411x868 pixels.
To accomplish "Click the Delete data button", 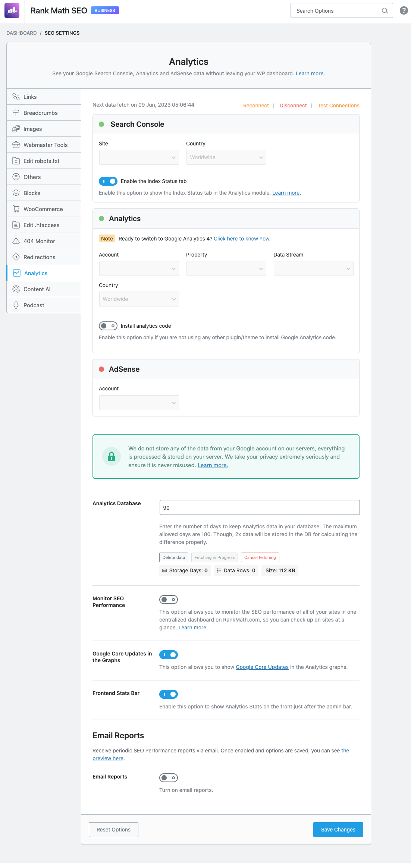I will pos(174,557).
